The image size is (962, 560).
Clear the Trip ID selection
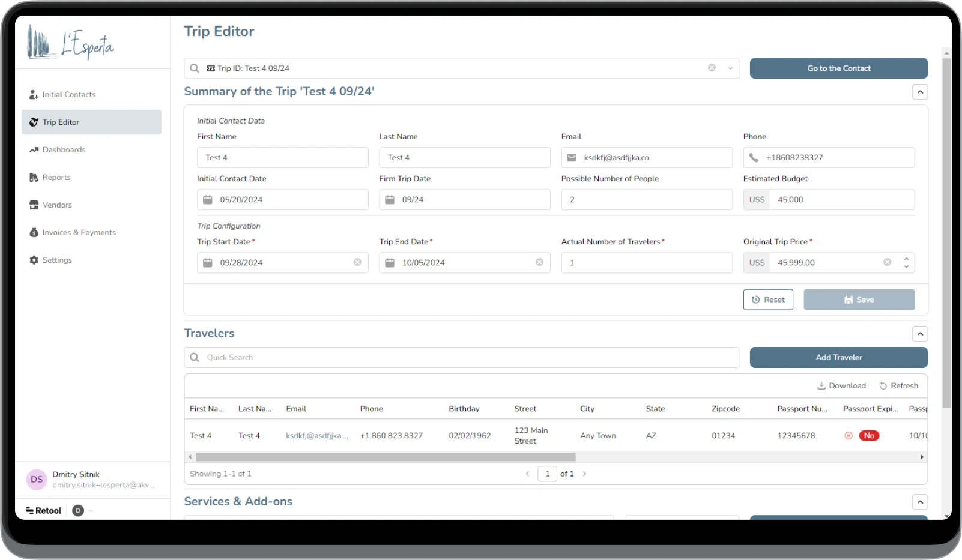click(x=712, y=68)
